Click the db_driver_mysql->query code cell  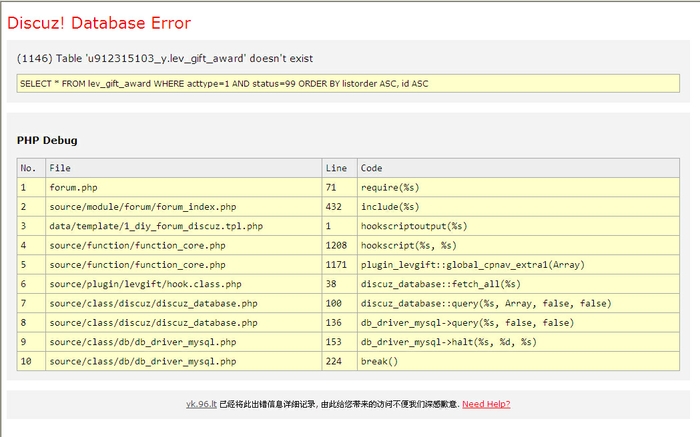518,323
